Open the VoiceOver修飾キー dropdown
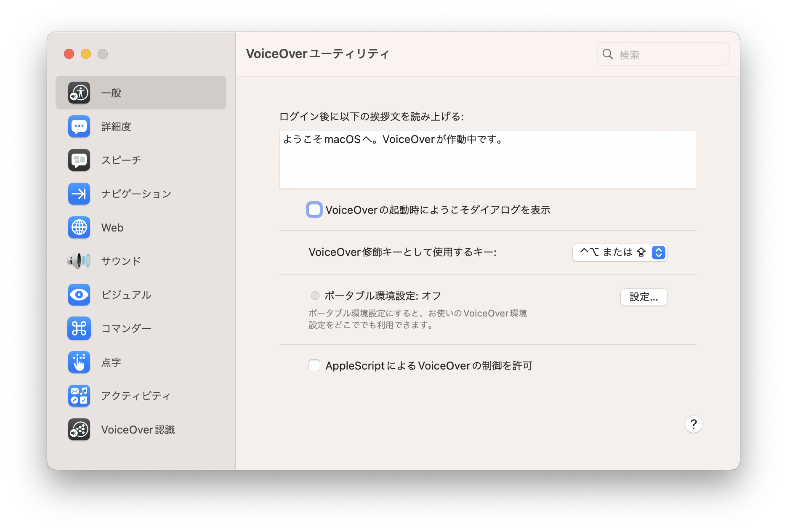Screen dimensions: 787x532 [x=619, y=253]
